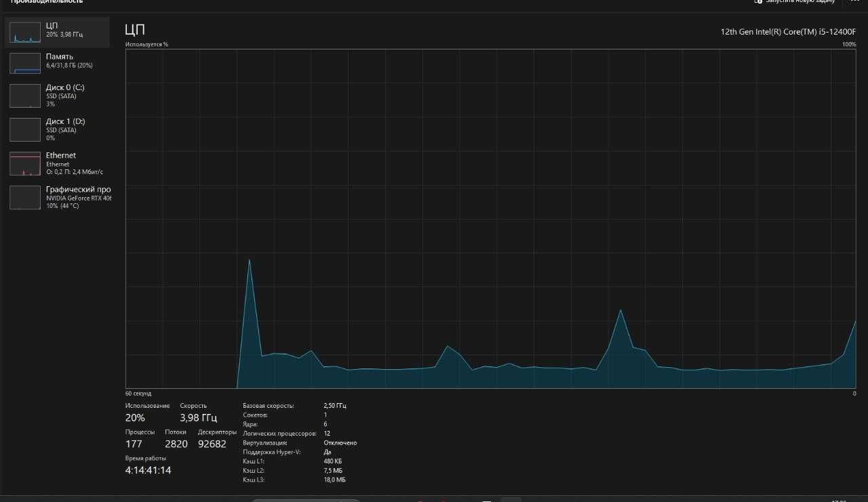The image size is (868, 502).
Task: Select the 12th Gen Intel Core i5-12400F label
Action: coord(788,32)
